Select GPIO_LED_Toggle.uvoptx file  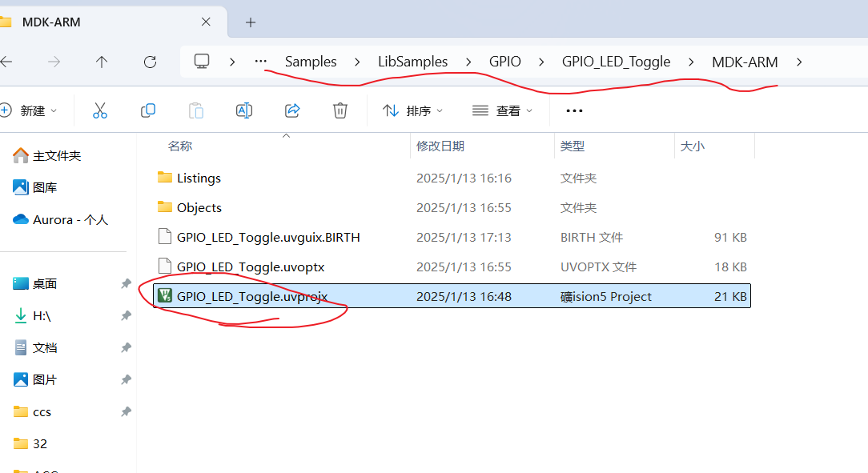coord(250,267)
